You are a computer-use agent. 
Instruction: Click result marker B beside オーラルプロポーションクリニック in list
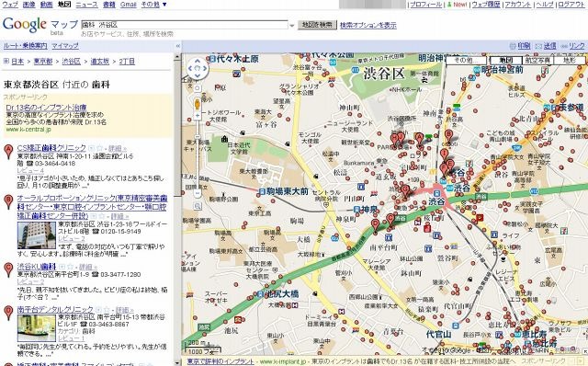(8, 201)
